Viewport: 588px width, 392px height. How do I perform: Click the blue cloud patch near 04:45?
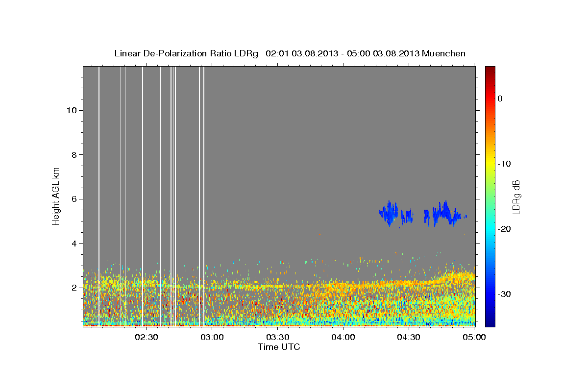pyautogui.click(x=445, y=213)
